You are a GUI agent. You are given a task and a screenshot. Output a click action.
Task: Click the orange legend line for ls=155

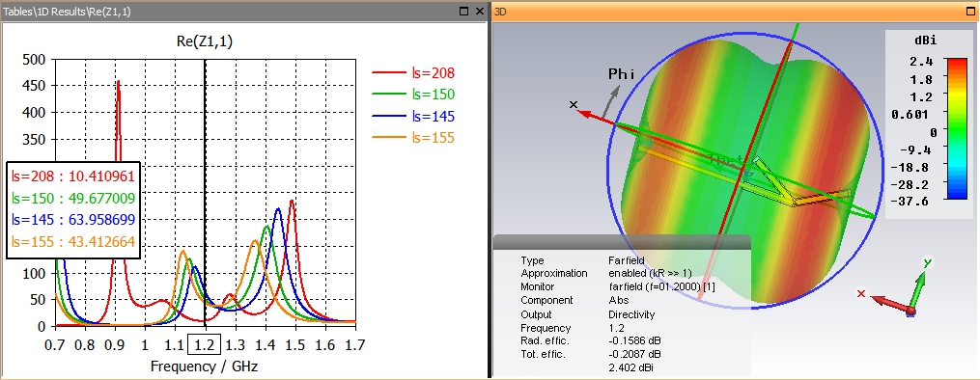(x=389, y=137)
